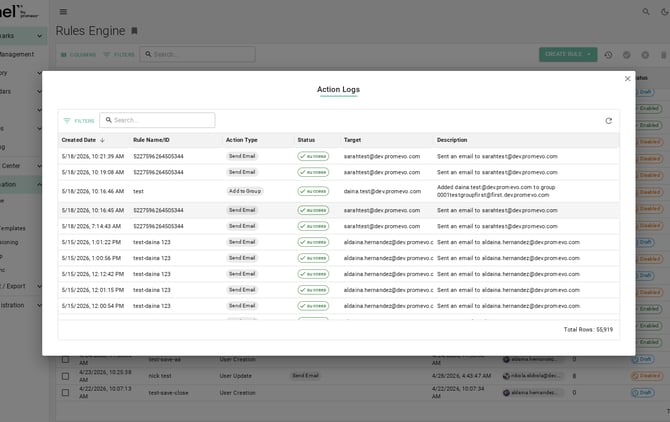Click success status in 10:16:45 AM row
This screenshot has width=670, height=422.
click(x=313, y=210)
